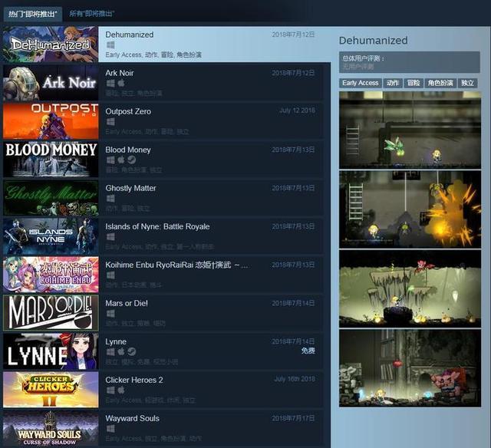Click the 总体用户评测 review summary box
This screenshot has width=491, height=448.
click(410, 62)
